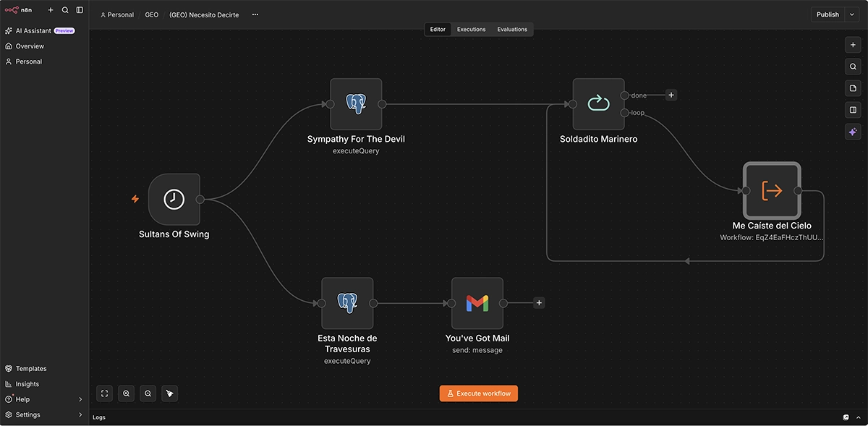The image size is (868, 426).
Task: Switch to Evaluations tab
Action: (x=512, y=29)
